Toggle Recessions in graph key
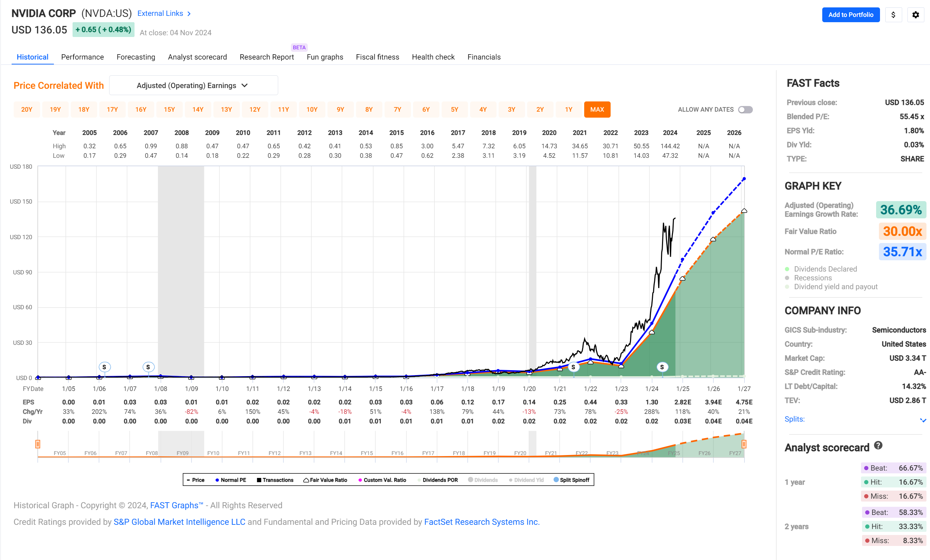Image resolution: width=930 pixels, height=560 pixels. tap(808, 278)
